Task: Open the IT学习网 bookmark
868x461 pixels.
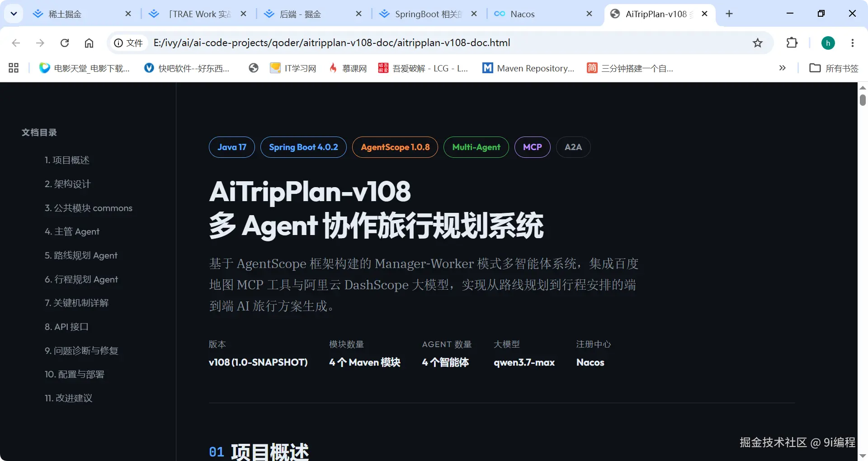Action: [x=293, y=68]
